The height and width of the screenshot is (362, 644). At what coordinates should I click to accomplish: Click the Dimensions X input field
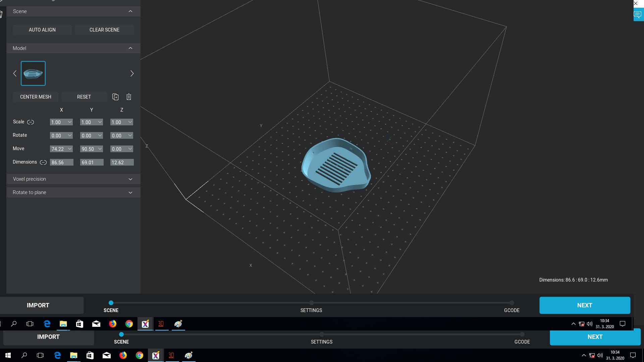62,162
